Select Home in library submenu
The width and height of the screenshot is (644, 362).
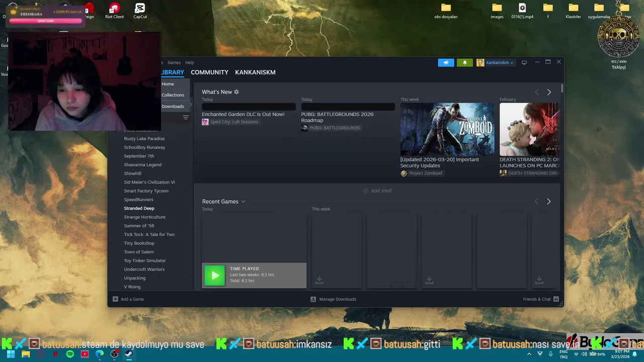(168, 84)
